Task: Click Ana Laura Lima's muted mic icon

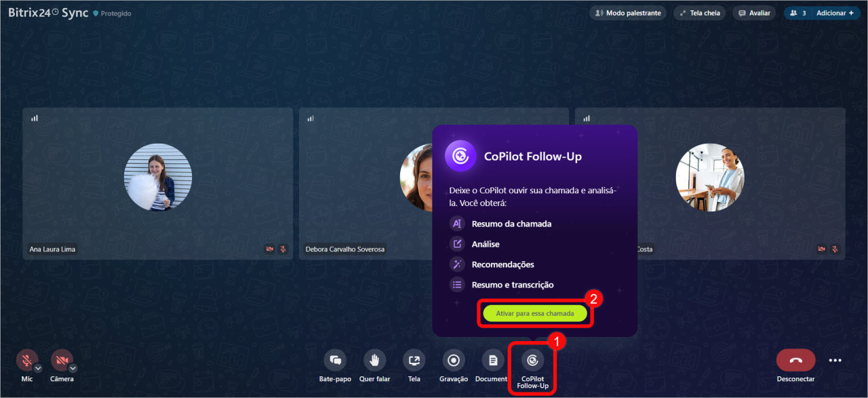Action: pyautogui.click(x=282, y=249)
